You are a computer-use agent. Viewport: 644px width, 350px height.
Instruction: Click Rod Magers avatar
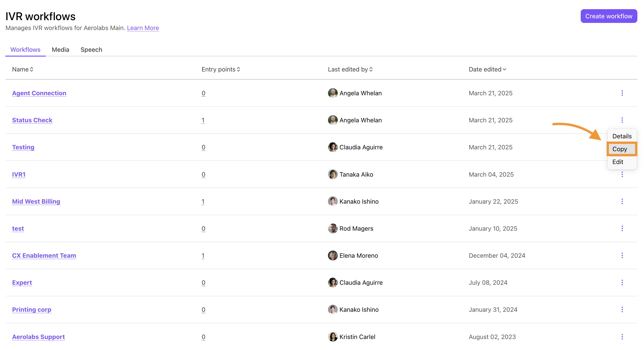333,228
